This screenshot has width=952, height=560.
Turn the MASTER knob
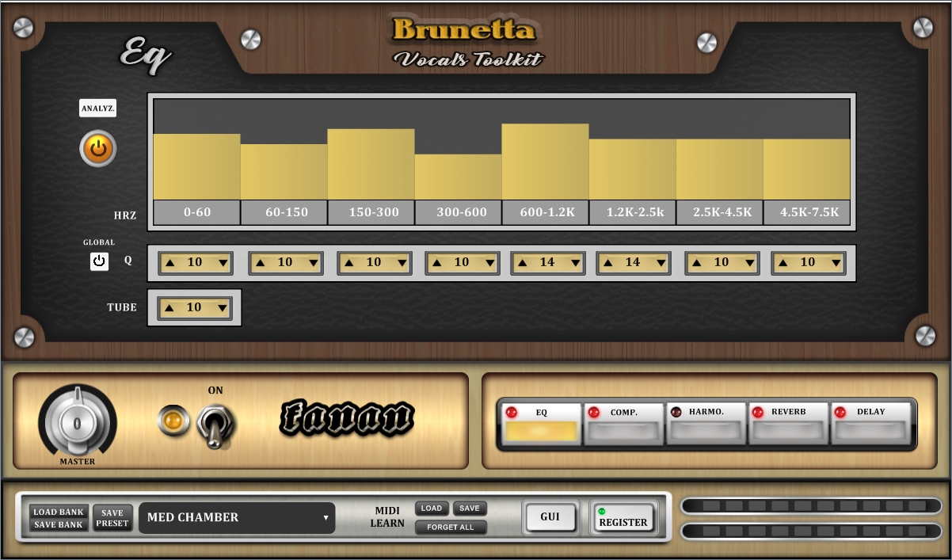pyautogui.click(x=77, y=421)
